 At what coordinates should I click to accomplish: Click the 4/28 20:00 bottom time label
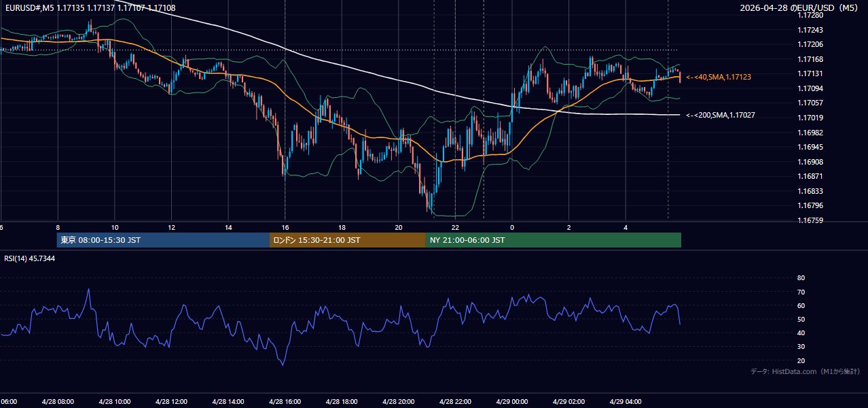pos(398,401)
